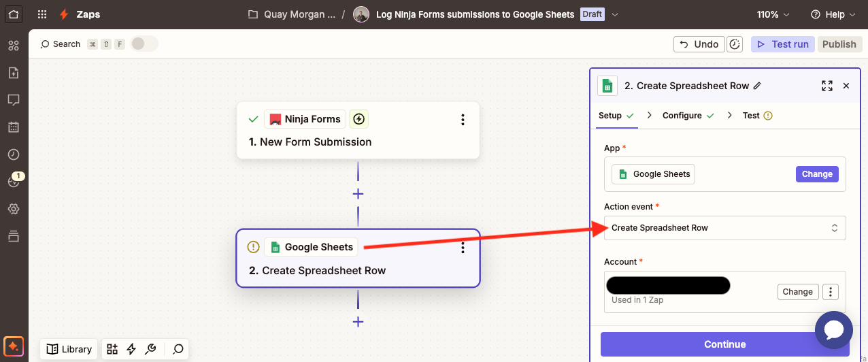Open the sidebar file-with-lightning-bolt icon
This screenshot has height=362, width=868.
(13, 73)
